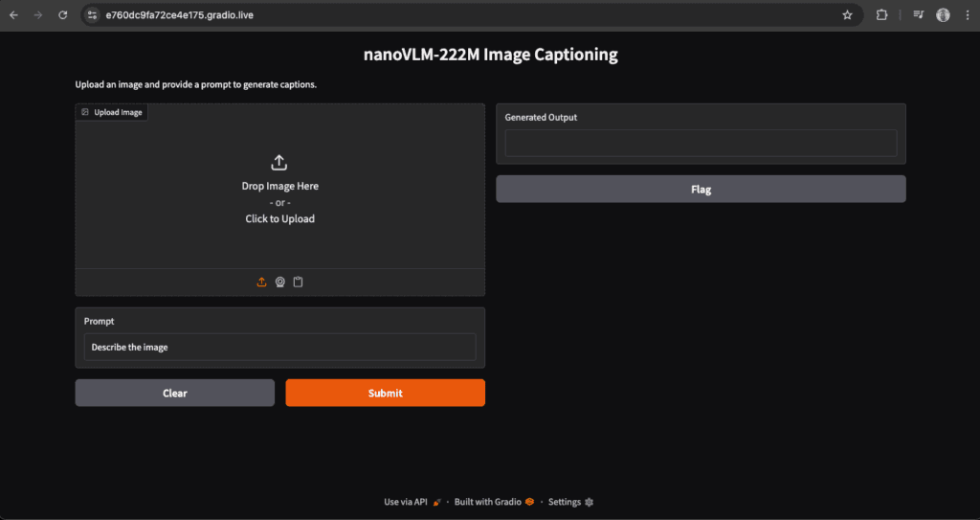This screenshot has height=520, width=980.
Task: Select the upload file source icon
Action: (x=261, y=283)
